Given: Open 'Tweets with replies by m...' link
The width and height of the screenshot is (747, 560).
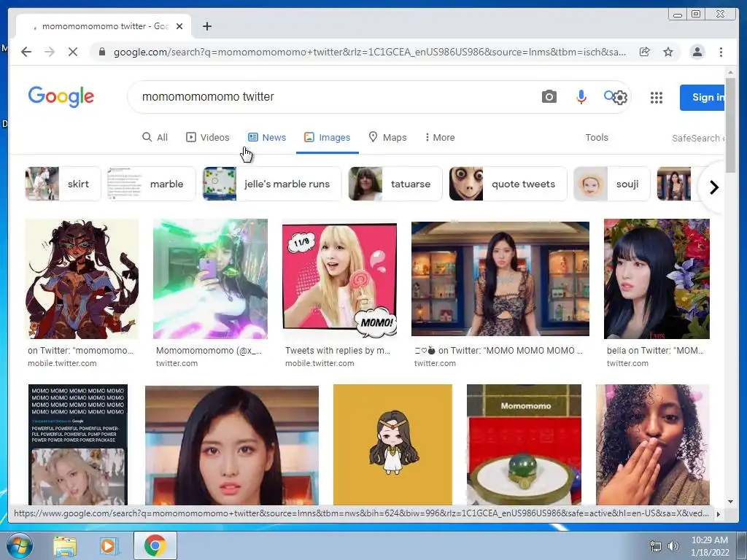Looking at the screenshot, I should pyautogui.click(x=338, y=351).
